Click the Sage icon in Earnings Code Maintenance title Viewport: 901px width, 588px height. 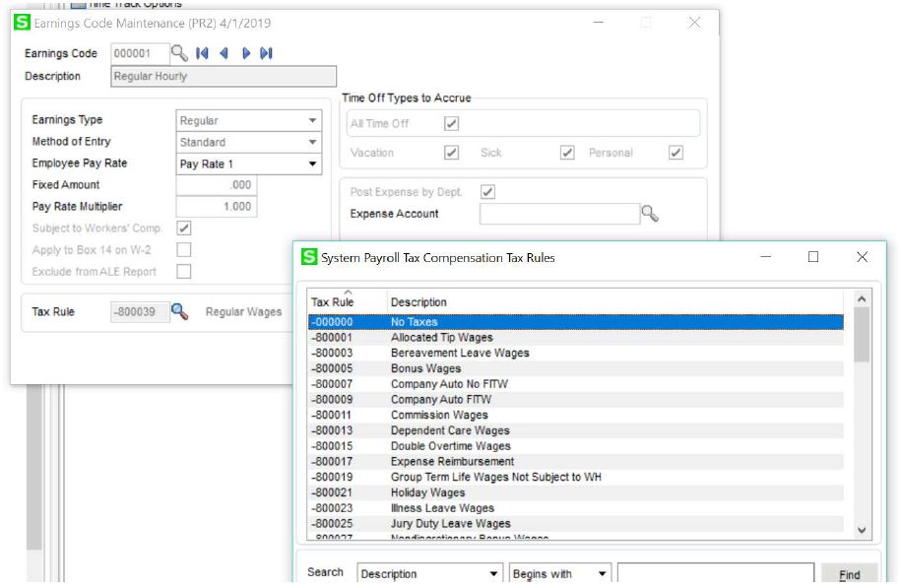[x=22, y=23]
